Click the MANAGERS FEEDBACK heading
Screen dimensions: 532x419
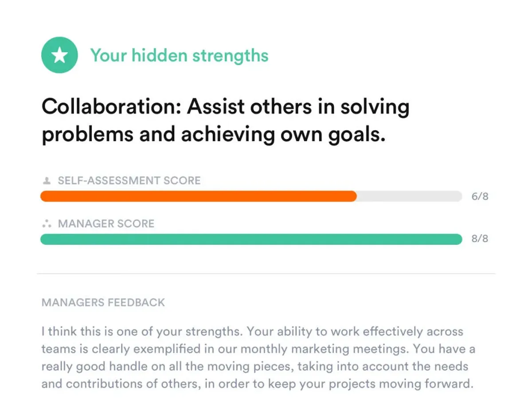point(103,303)
